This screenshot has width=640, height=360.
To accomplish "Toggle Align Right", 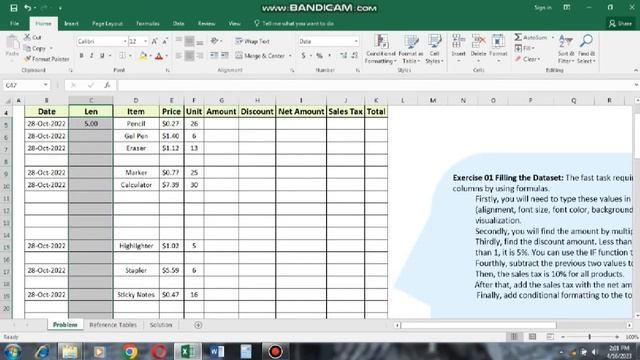I will click(x=200, y=56).
